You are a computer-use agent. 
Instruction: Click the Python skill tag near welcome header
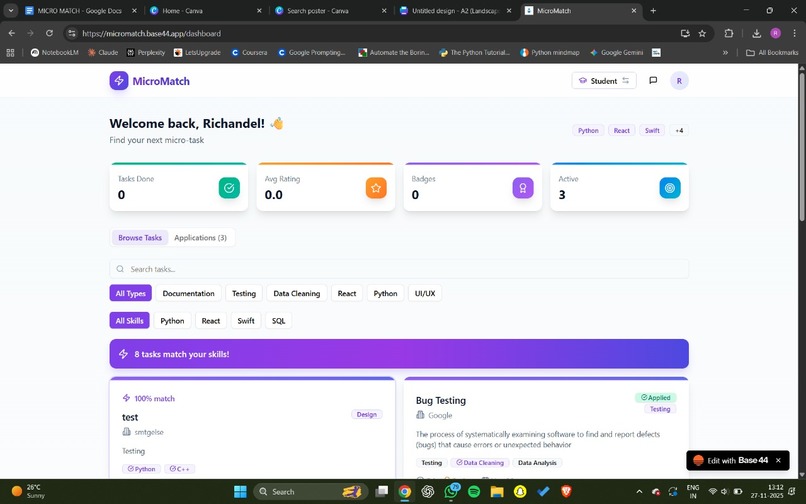pyautogui.click(x=588, y=131)
